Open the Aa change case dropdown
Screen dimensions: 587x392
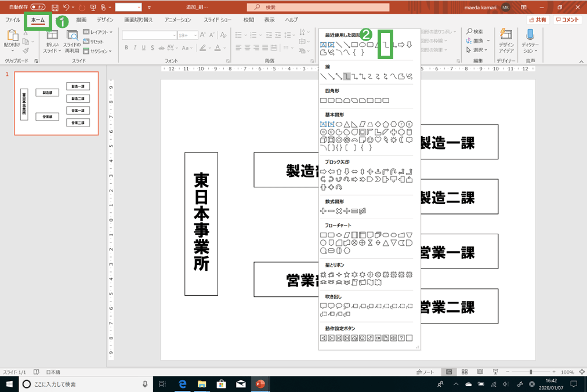pos(186,48)
